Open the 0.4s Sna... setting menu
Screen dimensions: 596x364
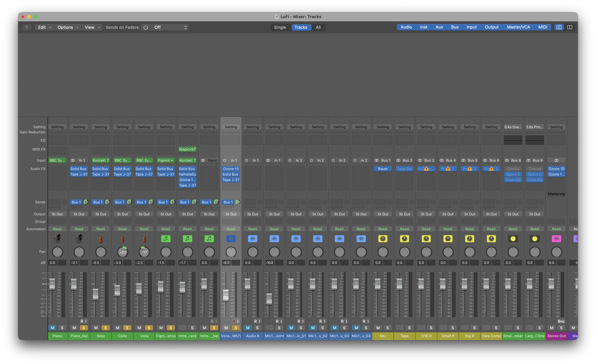tap(513, 127)
